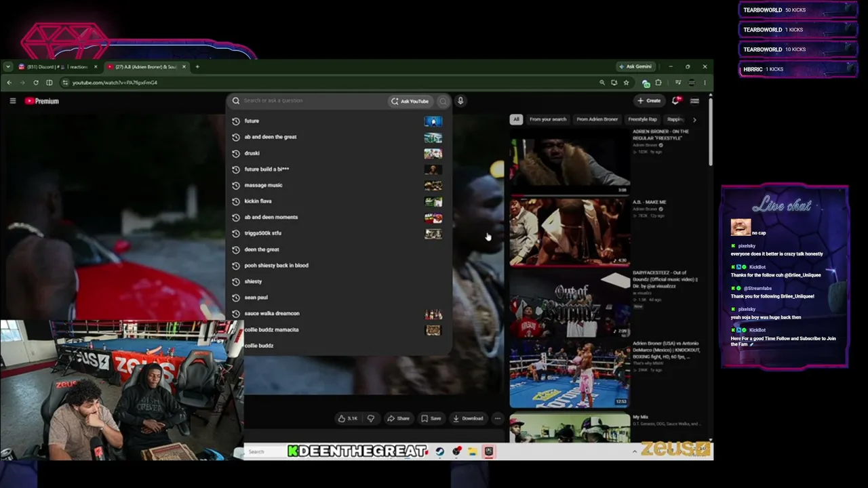Select the All filter chip
This screenshot has height=488, width=868.
click(516, 119)
